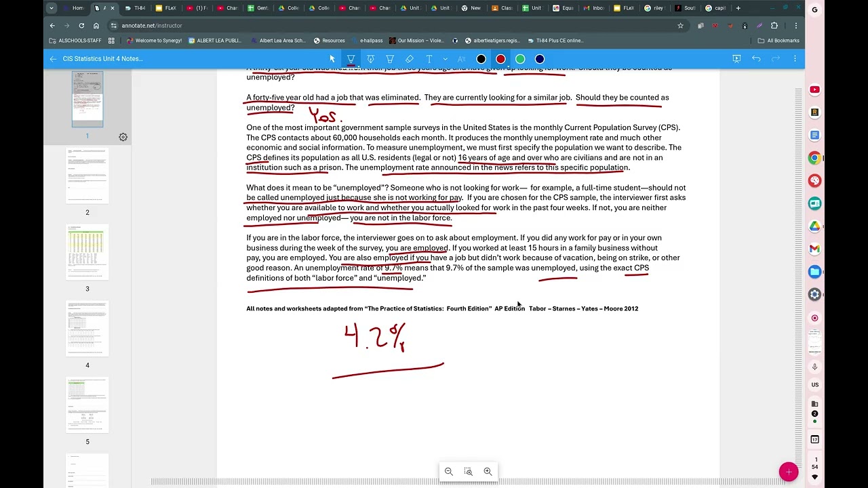Open the Resources bookmark
The height and width of the screenshot is (488, 868).
pyautogui.click(x=329, y=41)
